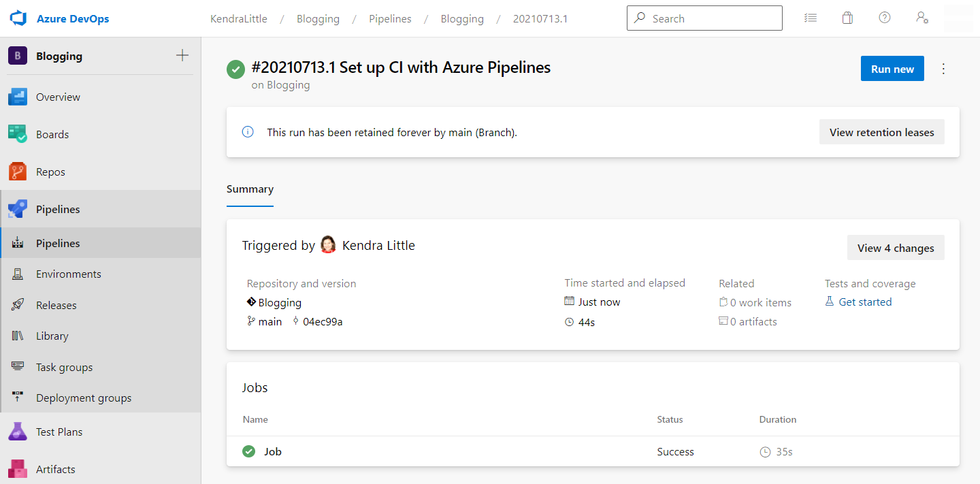Open the Get started link under Tests
The height and width of the screenshot is (484, 980).
pyautogui.click(x=864, y=302)
